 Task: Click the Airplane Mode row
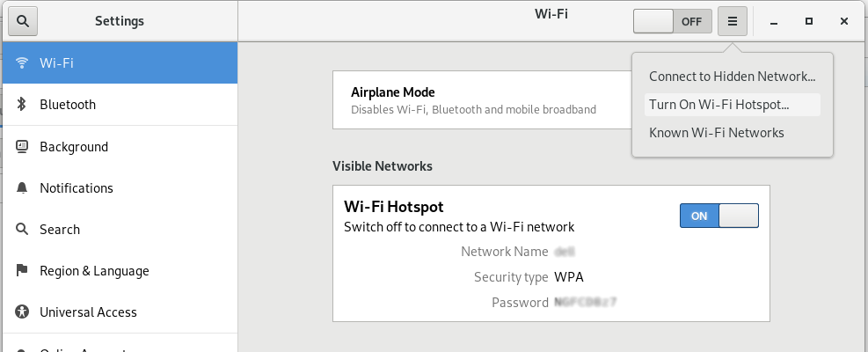coord(482,100)
